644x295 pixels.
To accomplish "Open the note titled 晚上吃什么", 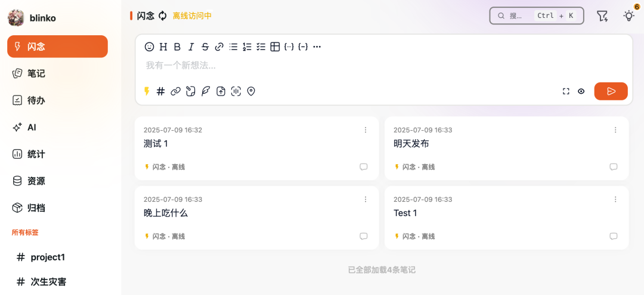I will 166,213.
